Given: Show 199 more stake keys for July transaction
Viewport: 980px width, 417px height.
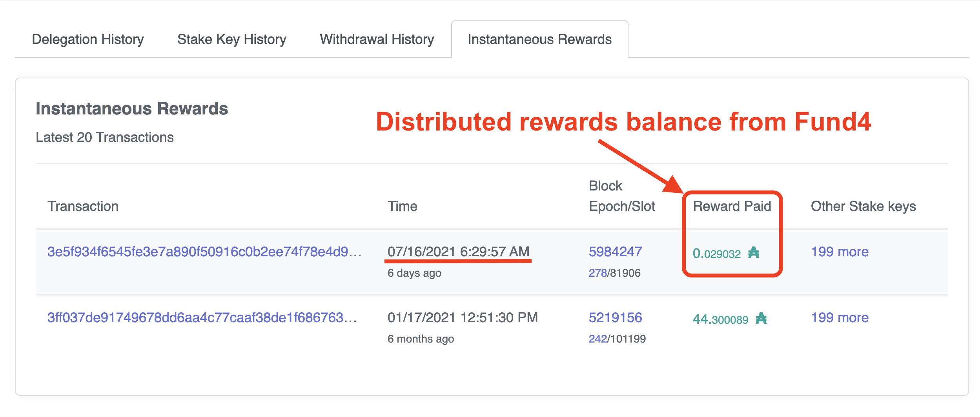Looking at the screenshot, I should tap(840, 252).
